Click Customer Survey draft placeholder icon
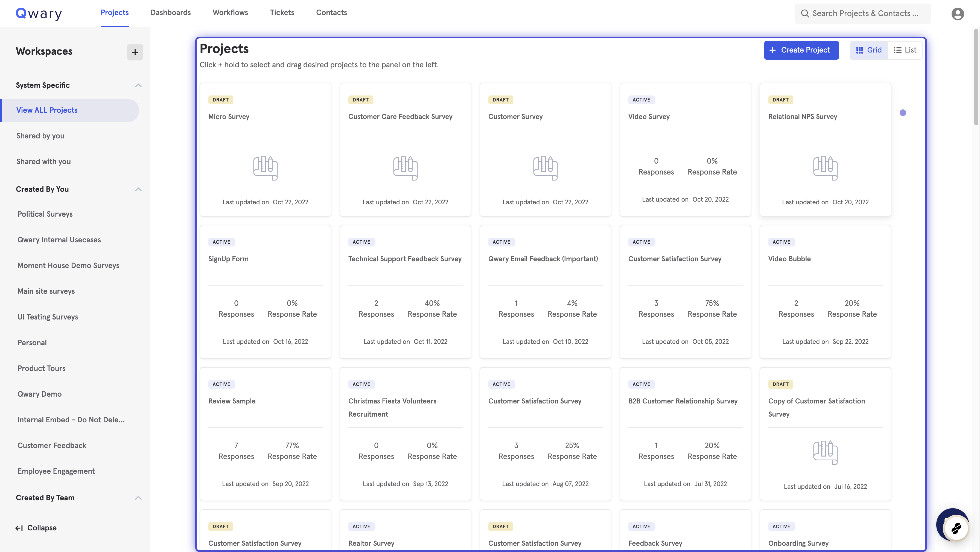Image resolution: width=980 pixels, height=552 pixels. coord(545,168)
